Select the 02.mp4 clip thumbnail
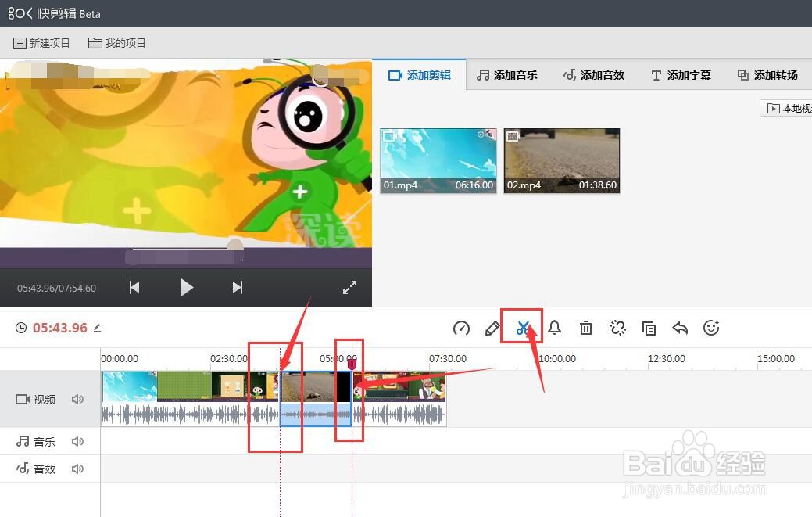Image resolution: width=812 pixels, height=517 pixels. (x=562, y=160)
